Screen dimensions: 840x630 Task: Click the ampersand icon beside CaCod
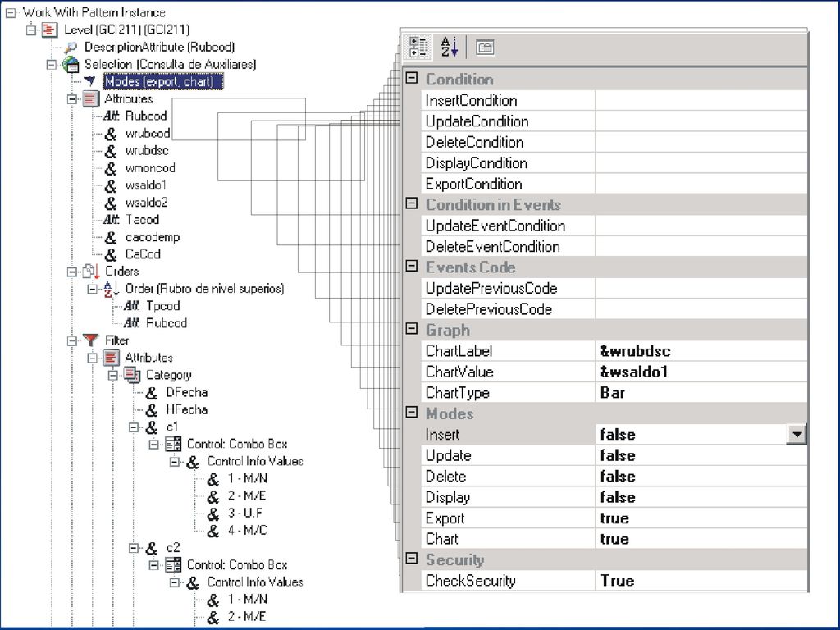coord(111,254)
